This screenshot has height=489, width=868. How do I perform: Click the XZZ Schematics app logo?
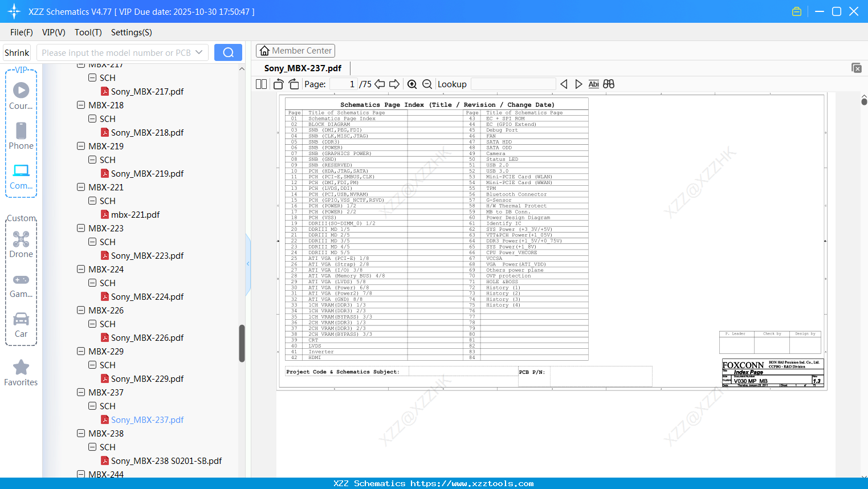pyautogui.click(x=14, y=11)
